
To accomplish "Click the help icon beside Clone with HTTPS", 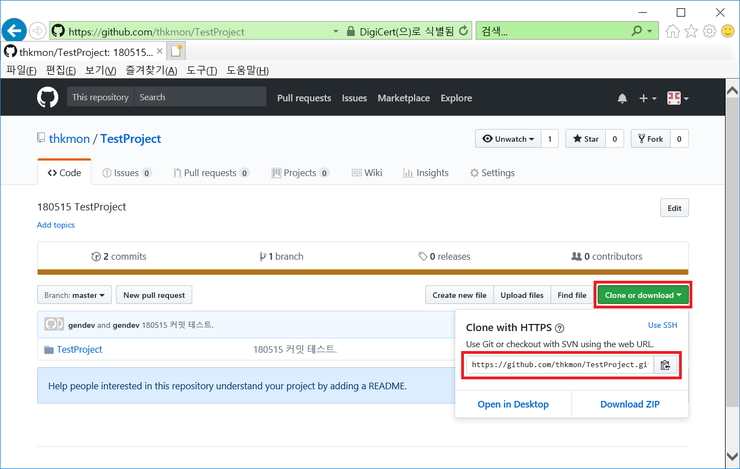I will [560, 328].
